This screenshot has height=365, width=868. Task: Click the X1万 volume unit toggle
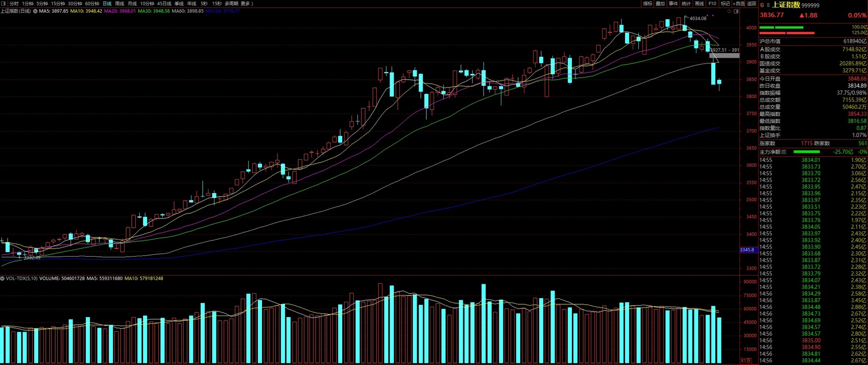click(745, 361)
